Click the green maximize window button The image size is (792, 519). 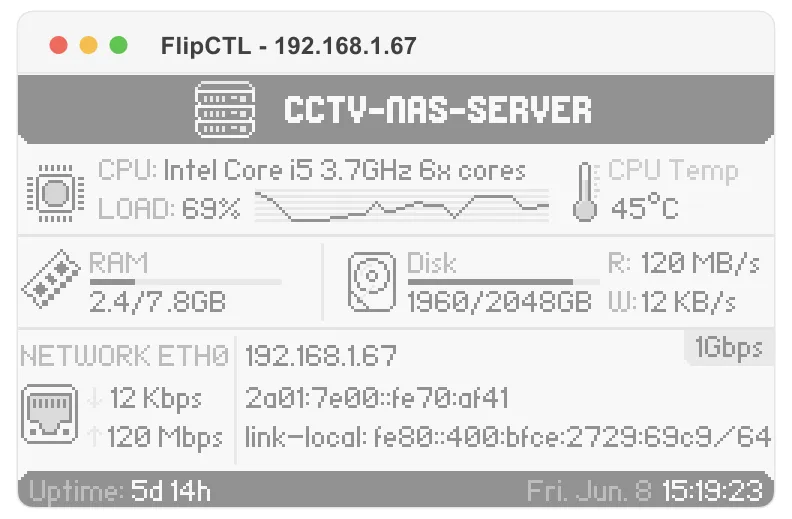tap(119, 45)
